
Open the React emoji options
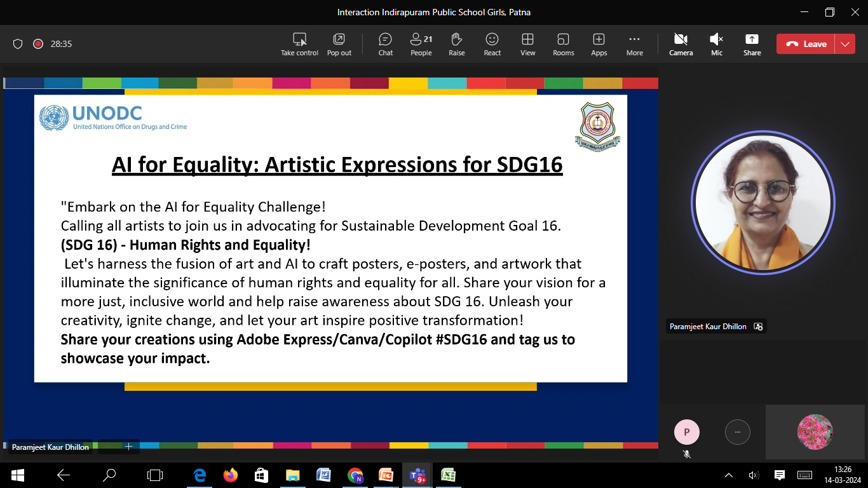tap(492, 44)
